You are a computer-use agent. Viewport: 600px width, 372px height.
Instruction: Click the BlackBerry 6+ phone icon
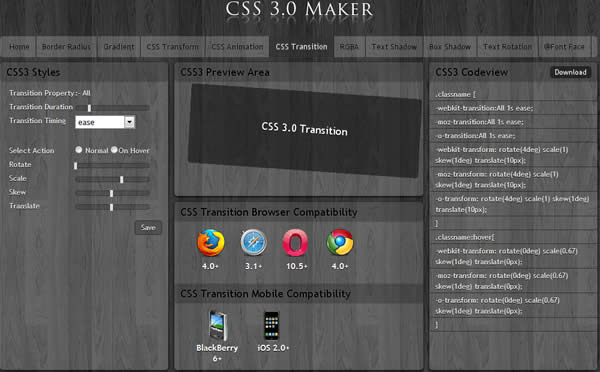point(217,325)
